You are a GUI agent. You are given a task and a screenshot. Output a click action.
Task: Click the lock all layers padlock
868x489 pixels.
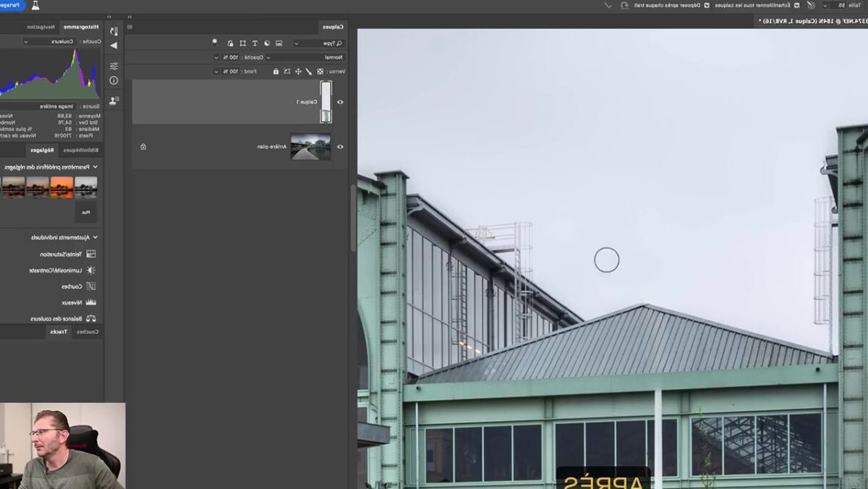click(276, 72)
